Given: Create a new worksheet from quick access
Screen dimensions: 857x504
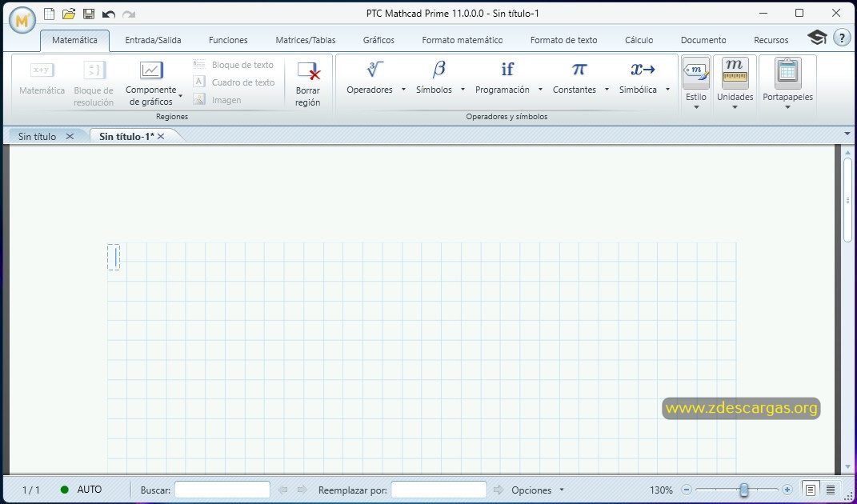Looking at the screenshot, I should pos(49,14).
